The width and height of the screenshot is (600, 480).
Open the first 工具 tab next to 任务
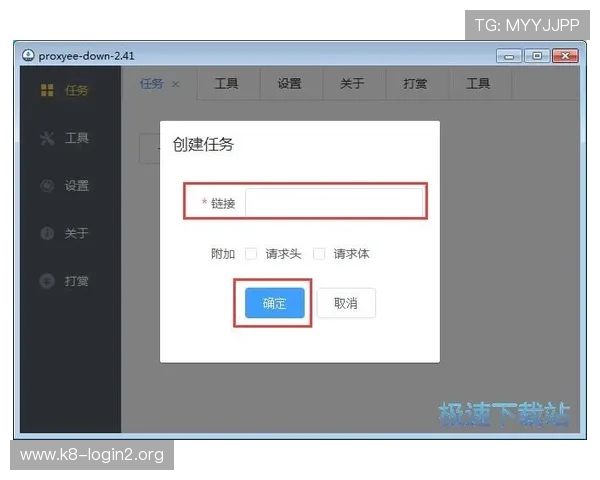point(229,84)
